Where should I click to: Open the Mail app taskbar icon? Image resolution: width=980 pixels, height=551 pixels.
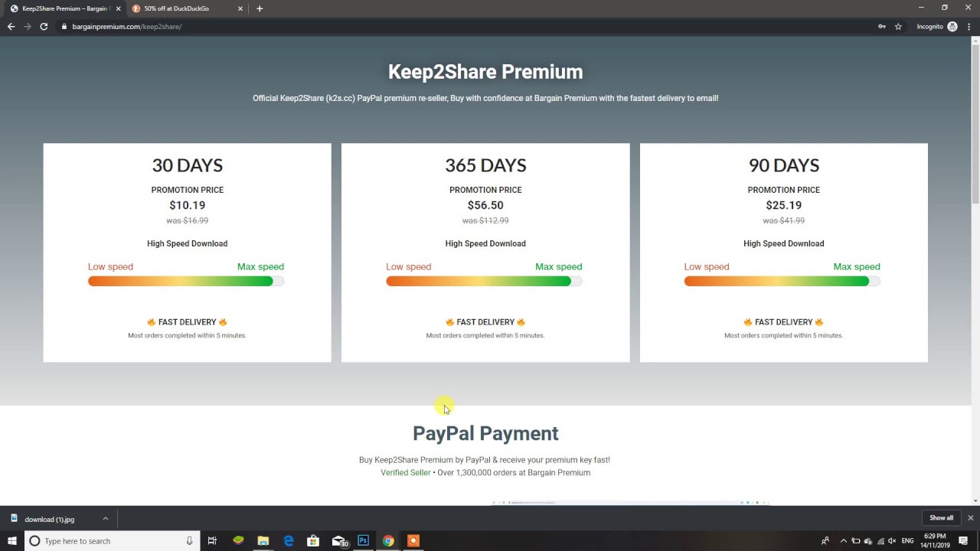(339, 541)
